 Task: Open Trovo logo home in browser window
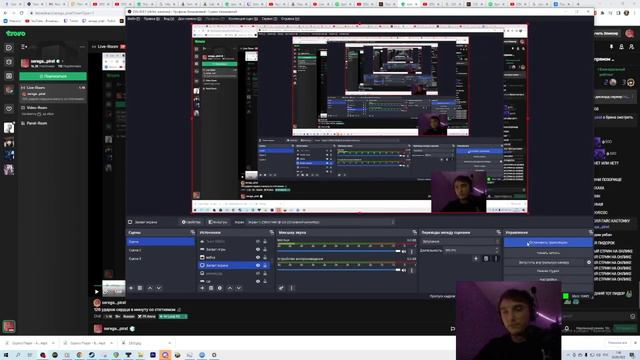coord(16,33)
